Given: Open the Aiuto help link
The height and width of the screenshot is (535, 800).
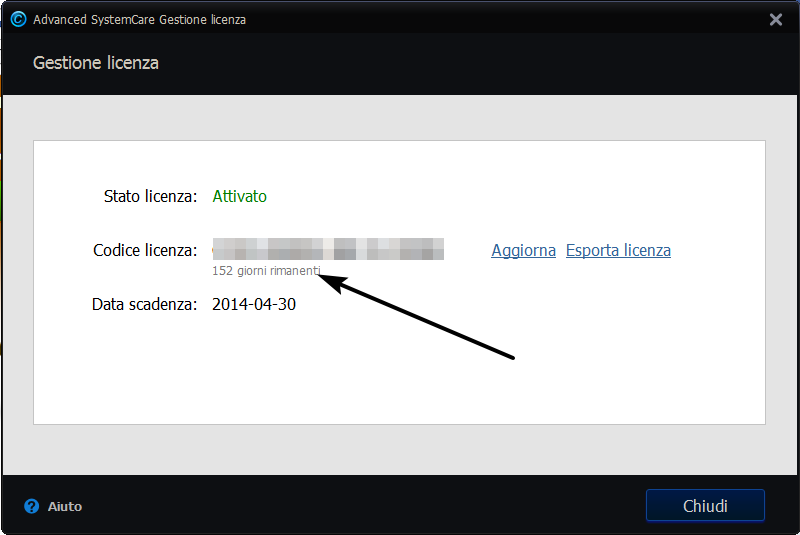Looking at the screenshot, I should pos(65,506).
